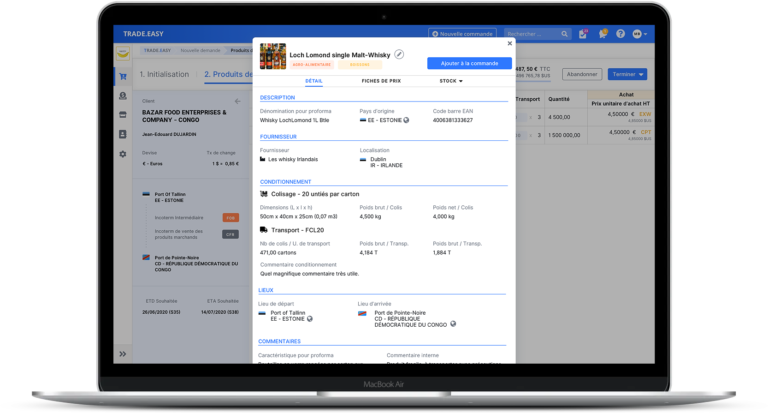
Task: Click the CPT incoterm label in table
Action: (x=646, y=132)
